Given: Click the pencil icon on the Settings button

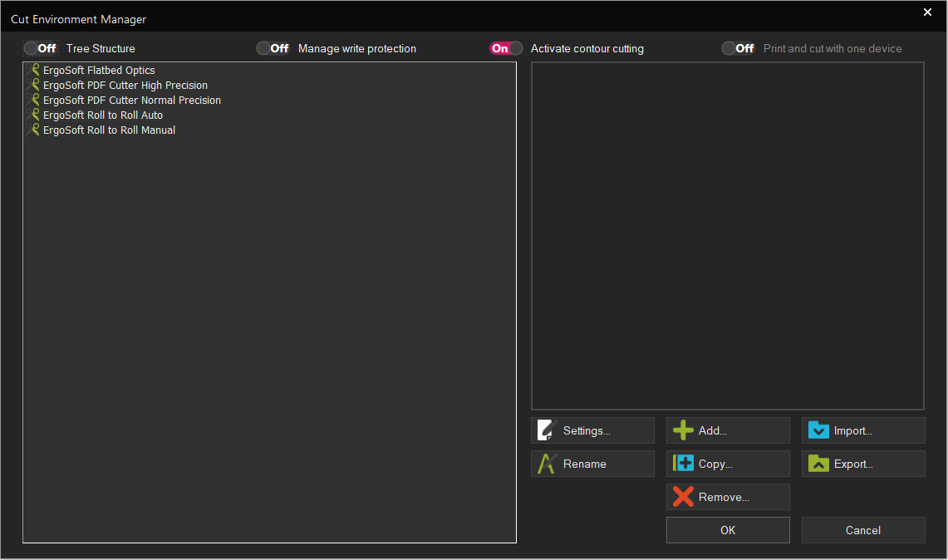Looking at the screenshot, I should pos(547,430).
